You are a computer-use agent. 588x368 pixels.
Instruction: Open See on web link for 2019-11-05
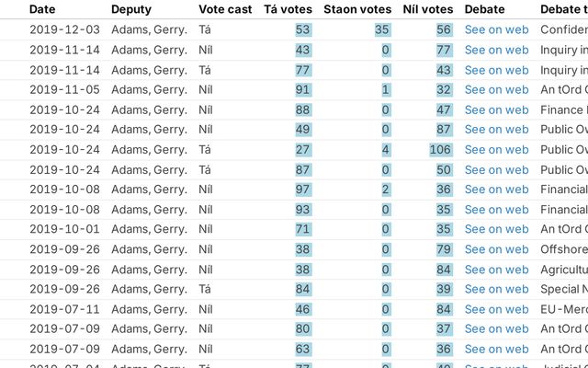point(496,90)
